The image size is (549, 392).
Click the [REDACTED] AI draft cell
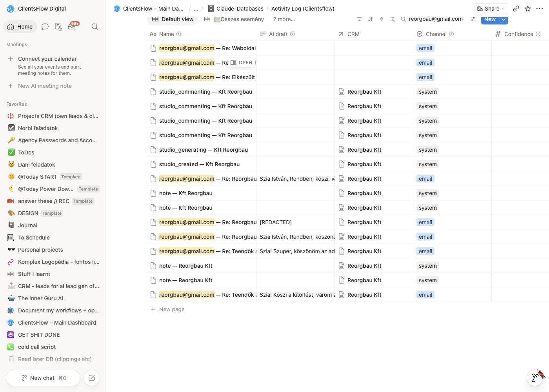[x=295, y=222]
